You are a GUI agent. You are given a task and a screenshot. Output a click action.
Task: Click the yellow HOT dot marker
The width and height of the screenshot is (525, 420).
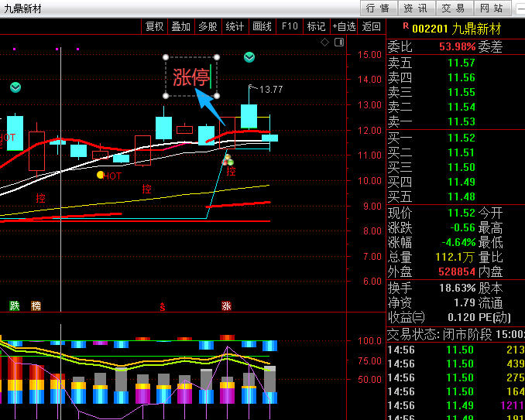pyautogui.click(x=101, y=176)
